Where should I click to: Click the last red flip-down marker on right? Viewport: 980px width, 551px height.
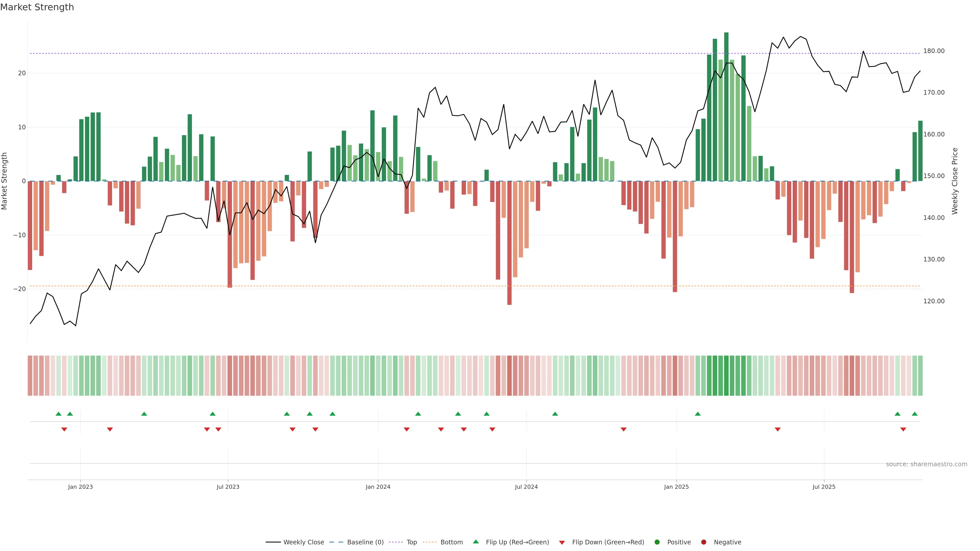click(903, 429)
